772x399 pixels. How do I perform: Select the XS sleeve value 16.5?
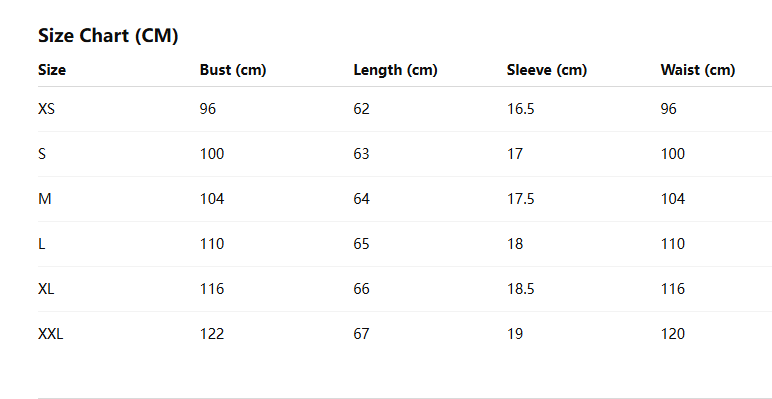[x=520, y=109]
